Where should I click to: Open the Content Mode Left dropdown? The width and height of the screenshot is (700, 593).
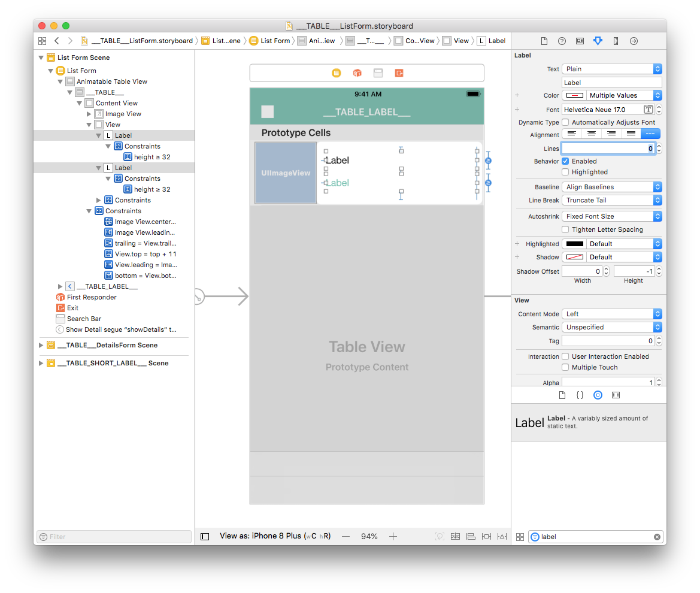coord(611,314)
